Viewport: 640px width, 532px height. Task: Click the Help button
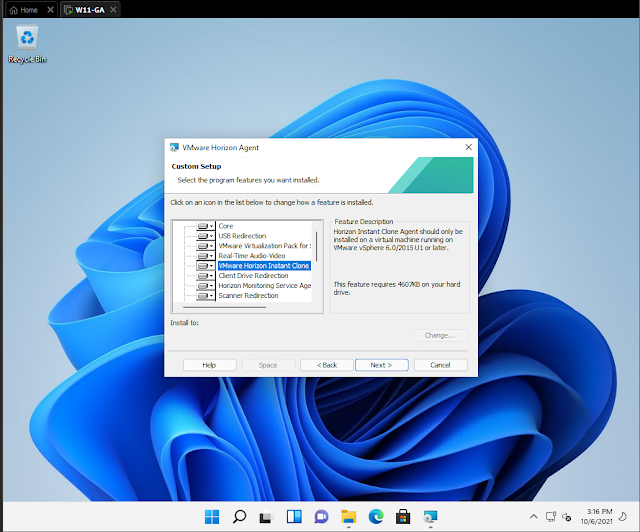click(x=209, y=365)
